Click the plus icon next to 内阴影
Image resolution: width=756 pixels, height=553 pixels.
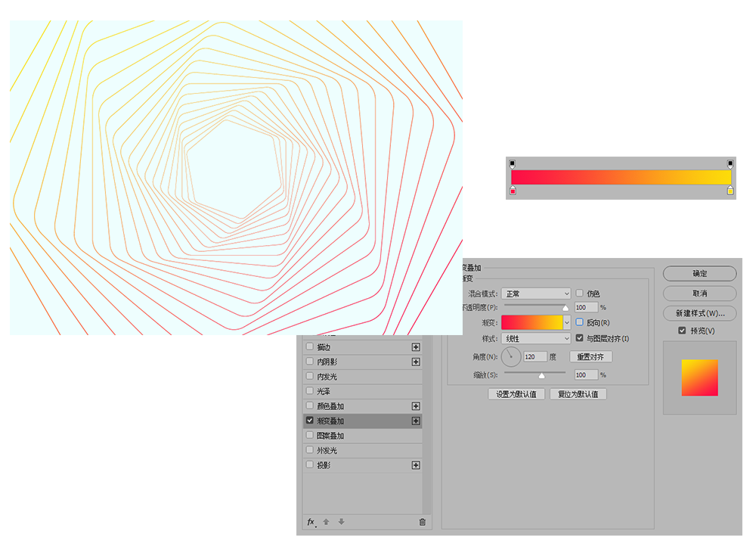(x=416, y=362)
